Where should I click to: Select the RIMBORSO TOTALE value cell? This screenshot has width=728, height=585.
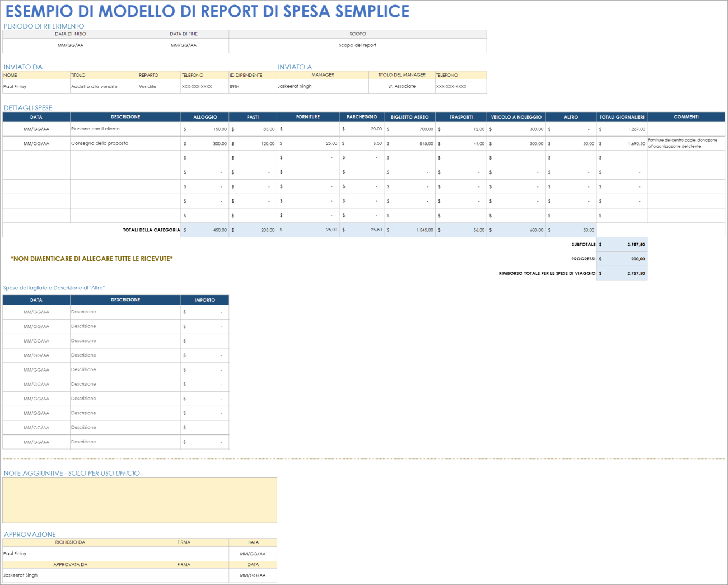click(622, 274)
